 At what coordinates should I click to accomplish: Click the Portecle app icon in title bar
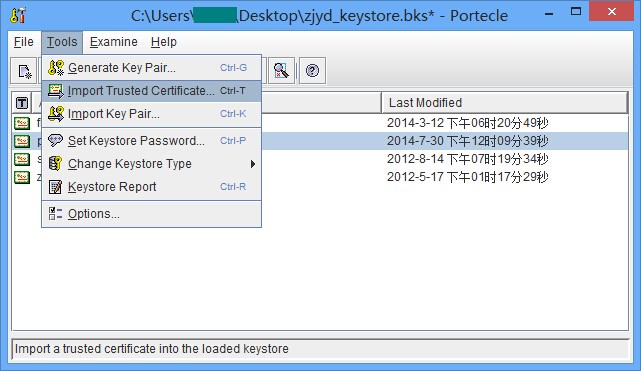pyautogui.click(x=18, y=15)
